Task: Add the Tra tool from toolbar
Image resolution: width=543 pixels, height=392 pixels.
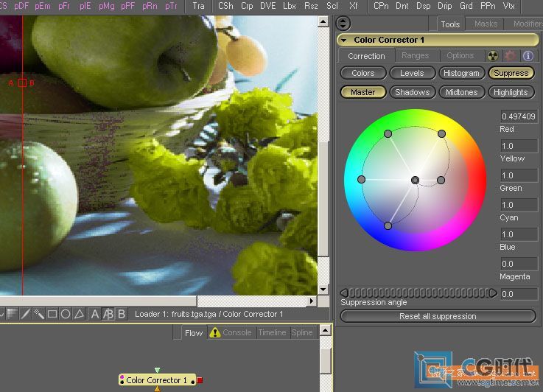Action: 198,6
